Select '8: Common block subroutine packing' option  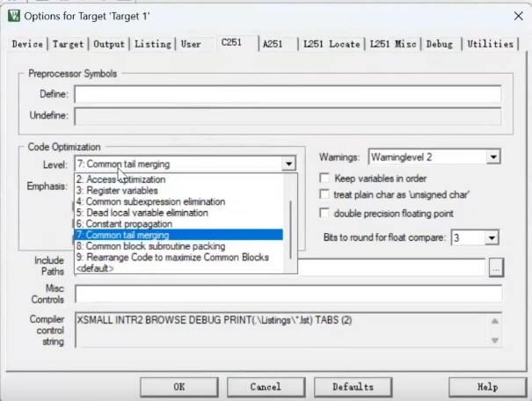(x=150, y=246)
